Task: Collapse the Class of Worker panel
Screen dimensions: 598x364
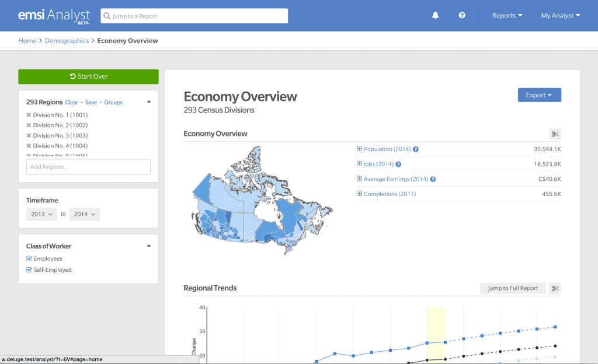Action: tap(149, 246)
